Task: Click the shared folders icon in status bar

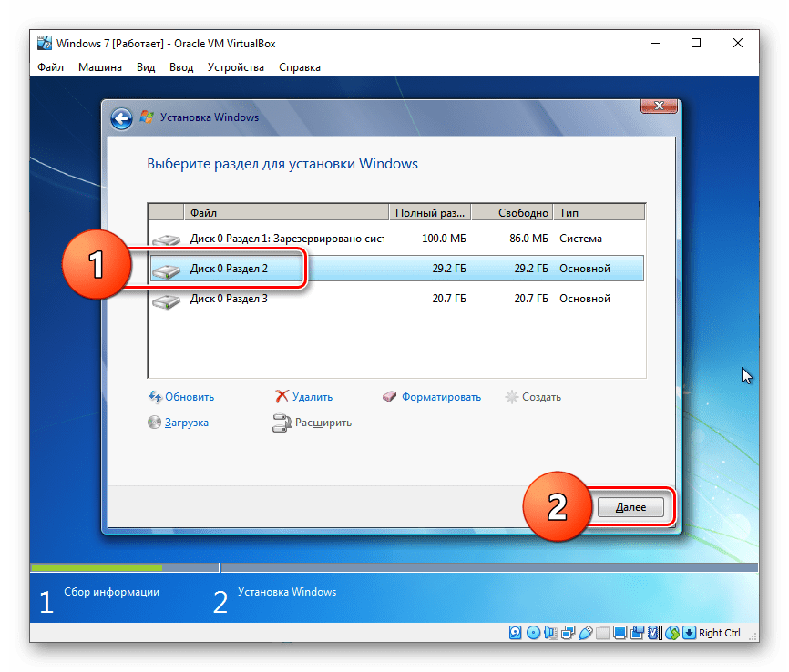Action: (x=602, y=632)
